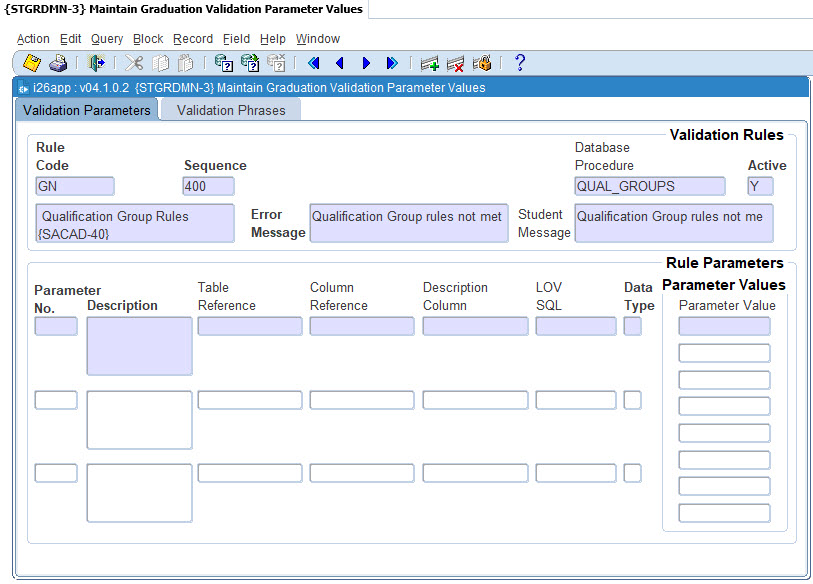Open the Query menu
This screenshot has width=813, height=584.
pyautogui.click(x=107, y=39)
